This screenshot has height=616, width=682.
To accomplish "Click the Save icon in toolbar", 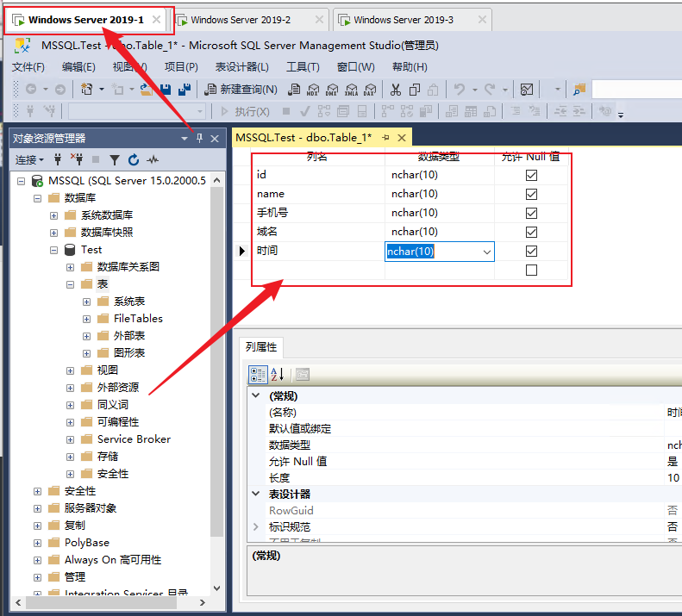I will tap(166, 90).
